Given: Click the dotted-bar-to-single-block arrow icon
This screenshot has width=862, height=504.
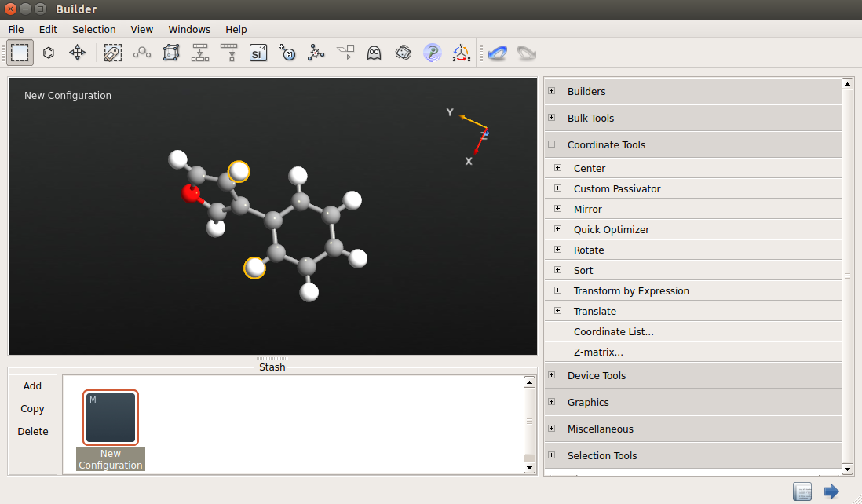Looking at the screenshot, I should click(x=228, y=53).
